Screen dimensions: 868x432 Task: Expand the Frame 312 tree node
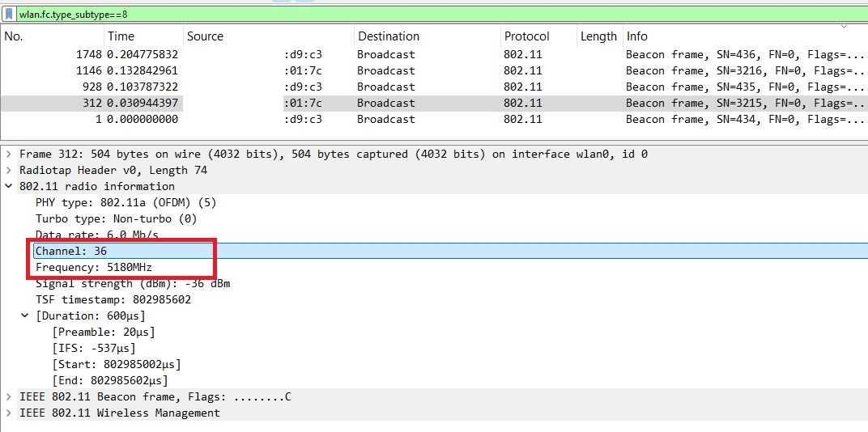click(8, 154)
